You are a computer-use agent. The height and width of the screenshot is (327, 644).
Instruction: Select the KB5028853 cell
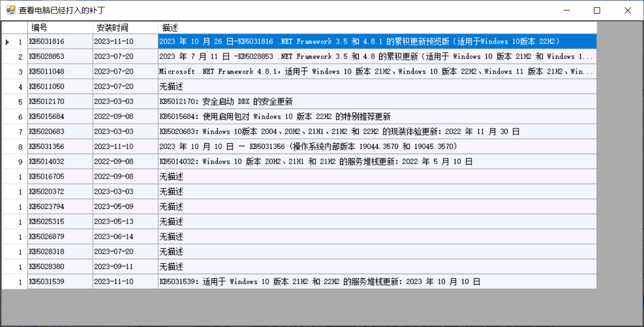pos(60,56)
